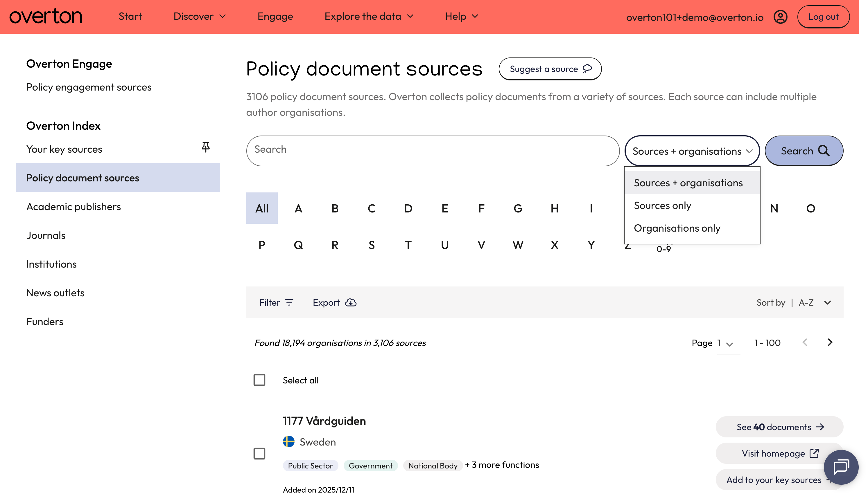868x494 pixels.
Task: Click Export results
Action: tap(334, 302)
